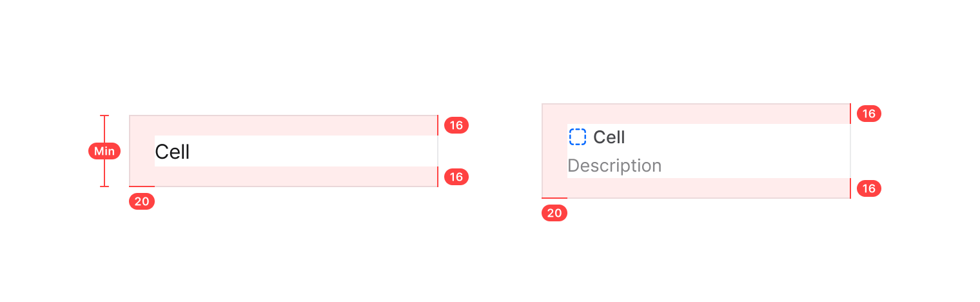Click the red vertical line above the Min badge
Image resolution: width=980 pixels, height=302 pixels.
pos(104,129)
